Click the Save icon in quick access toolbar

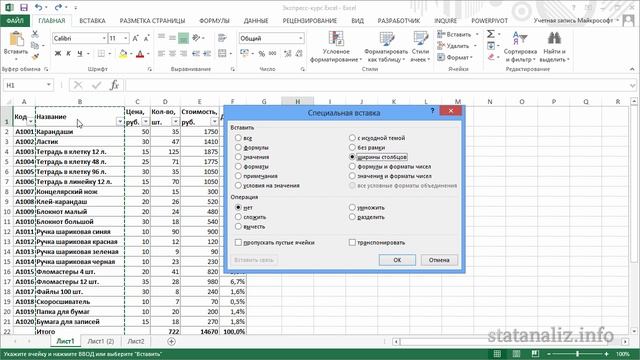(x=24, y=7)
